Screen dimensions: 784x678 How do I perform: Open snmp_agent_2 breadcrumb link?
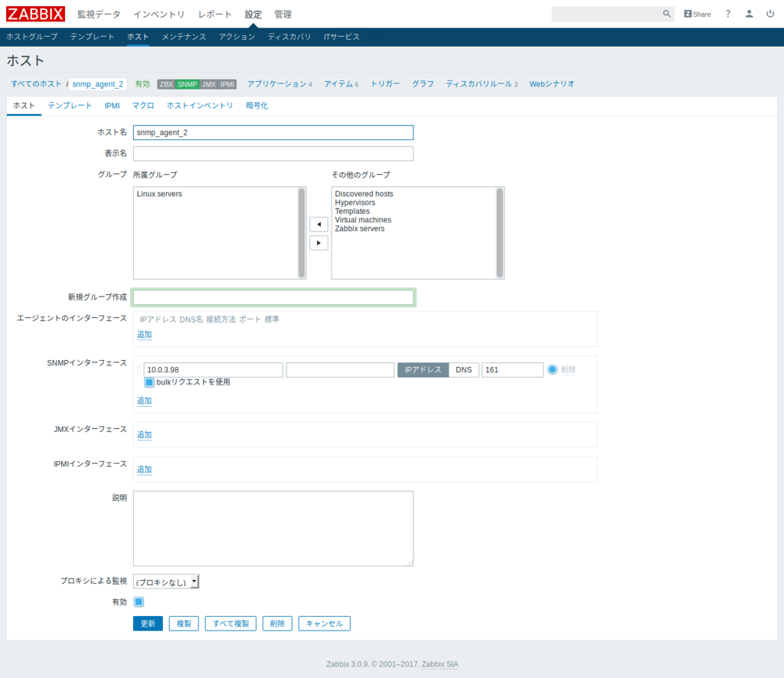(x=97, y=84)
